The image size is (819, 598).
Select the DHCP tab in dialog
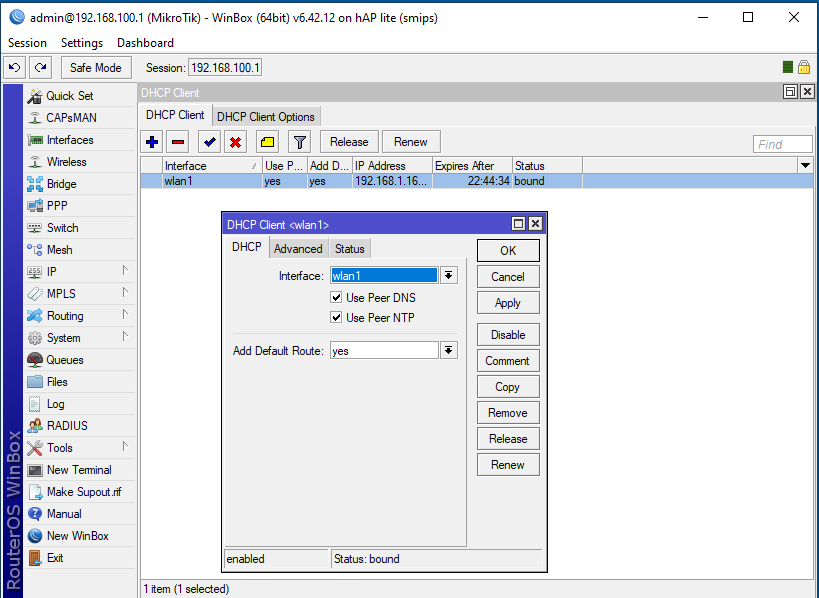[247, 247]
